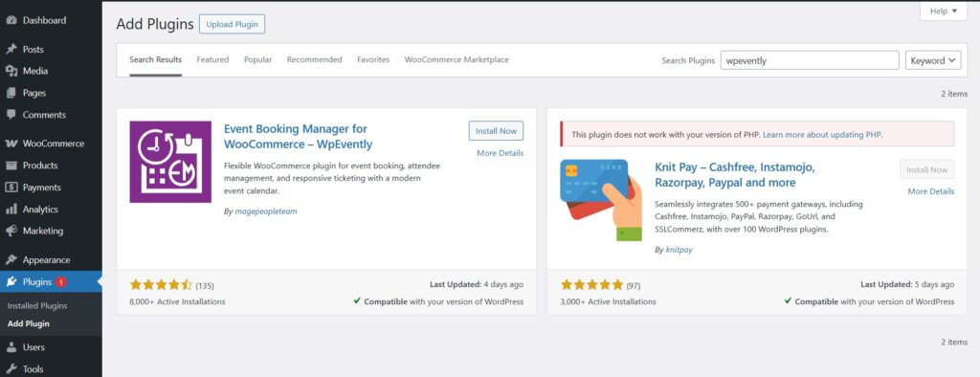
Task: Click disabled Install Now for Knit Pay
Action: click(x=926, y=169)
